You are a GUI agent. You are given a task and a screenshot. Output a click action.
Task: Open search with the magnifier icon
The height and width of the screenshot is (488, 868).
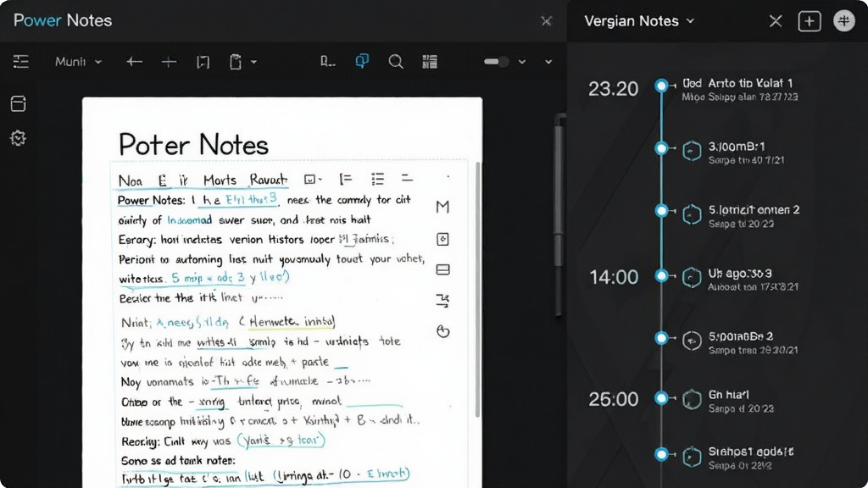[396, 61]
